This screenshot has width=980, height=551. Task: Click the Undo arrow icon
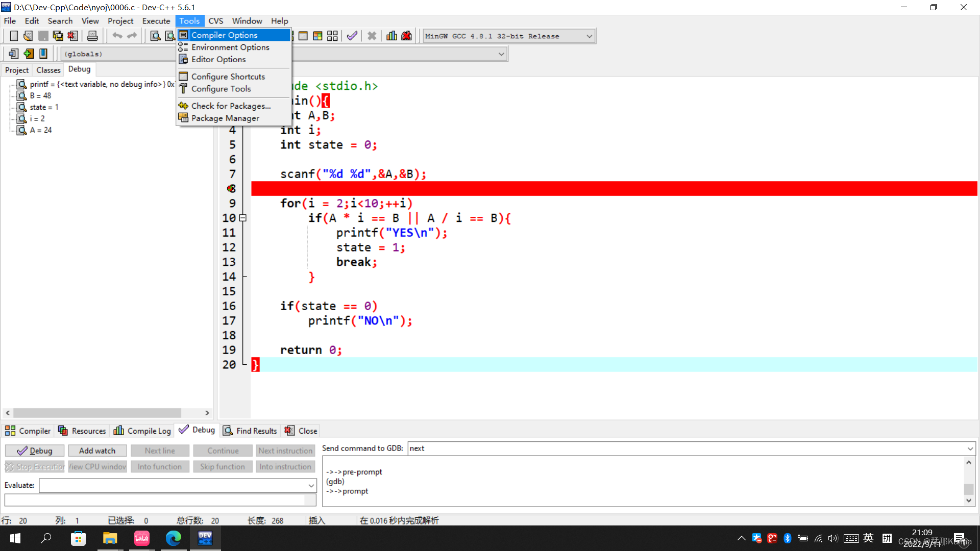click(118, 36)
